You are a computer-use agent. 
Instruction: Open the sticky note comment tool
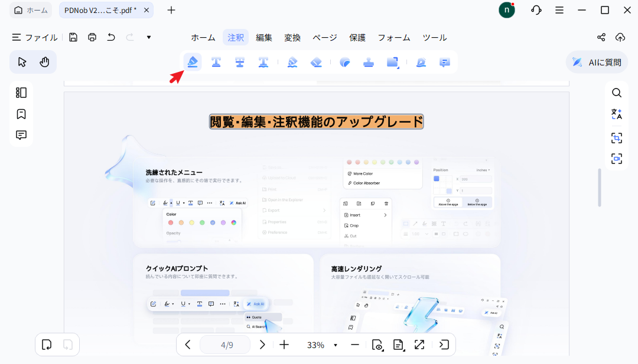(x=444, y=61)
